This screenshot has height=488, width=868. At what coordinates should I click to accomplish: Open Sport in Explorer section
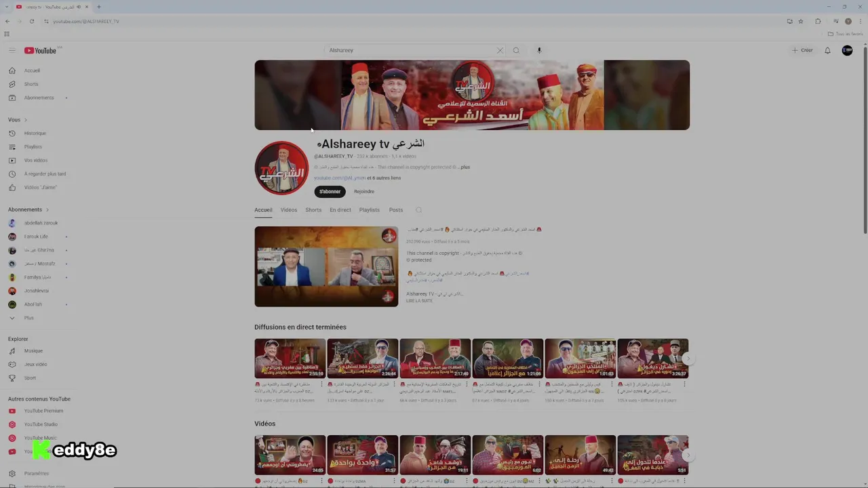pyautogui.click(x=30, y=378)
